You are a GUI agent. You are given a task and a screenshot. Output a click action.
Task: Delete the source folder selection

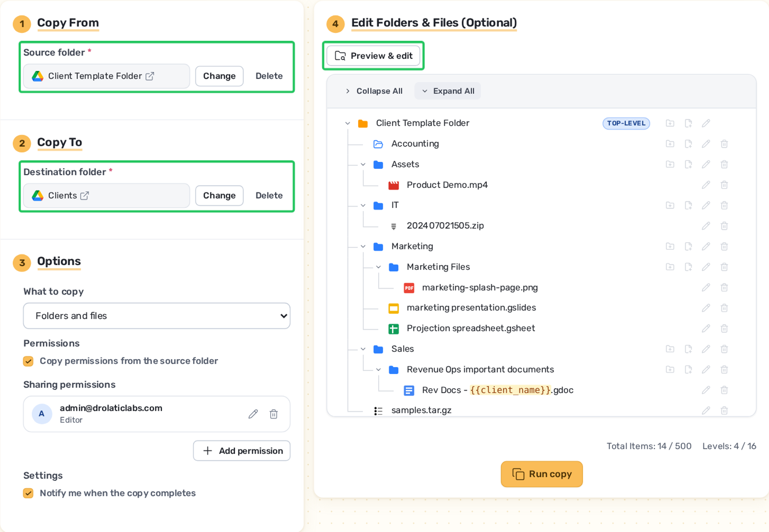click(x=269, y=76)
